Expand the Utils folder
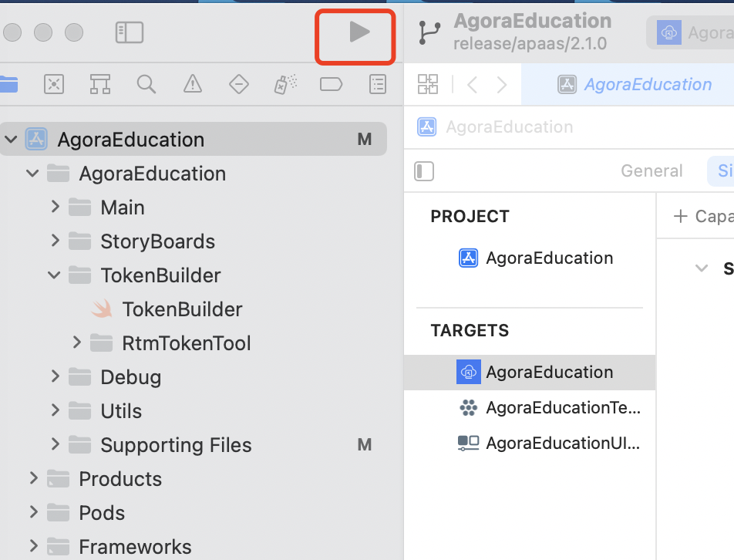Screen dimensions: 734x560 pos(55,410)
